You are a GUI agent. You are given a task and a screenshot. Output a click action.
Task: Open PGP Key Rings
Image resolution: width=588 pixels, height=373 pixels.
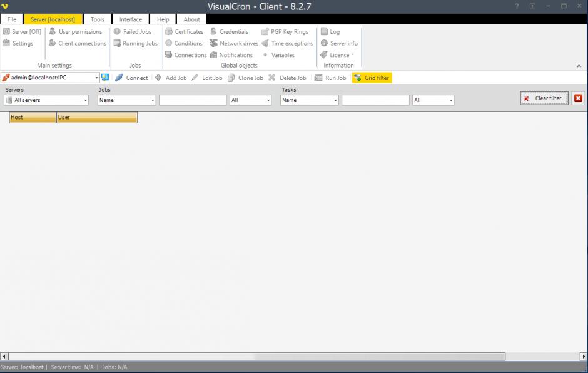(x=285, y=31)
